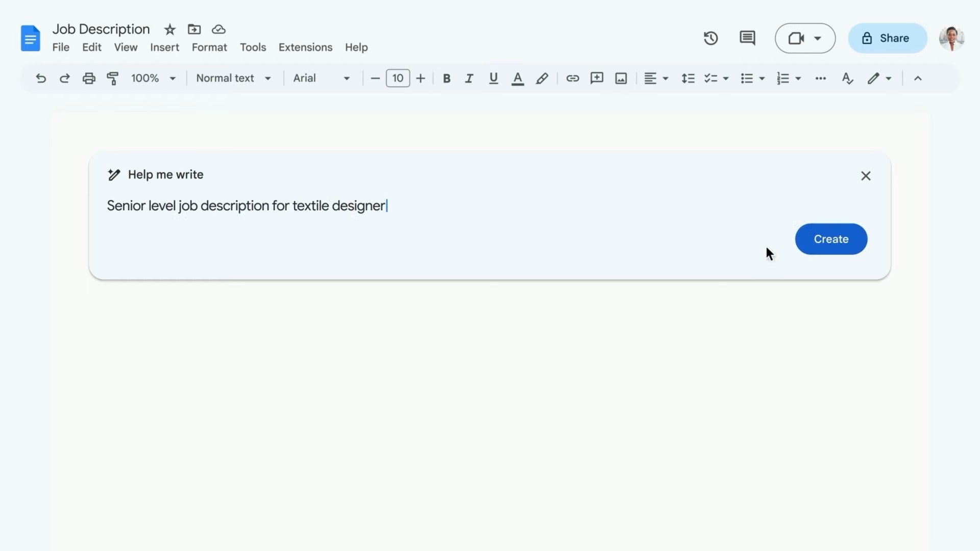
Task: Open the Extensions menu
Action: tap(306, 46)
